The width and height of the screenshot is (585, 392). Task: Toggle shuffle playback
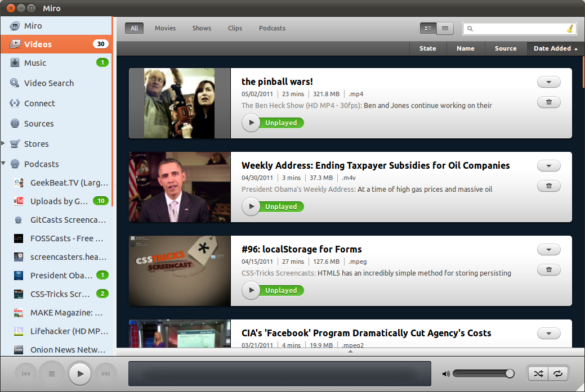pyautogui.click(x=538, y=374)
